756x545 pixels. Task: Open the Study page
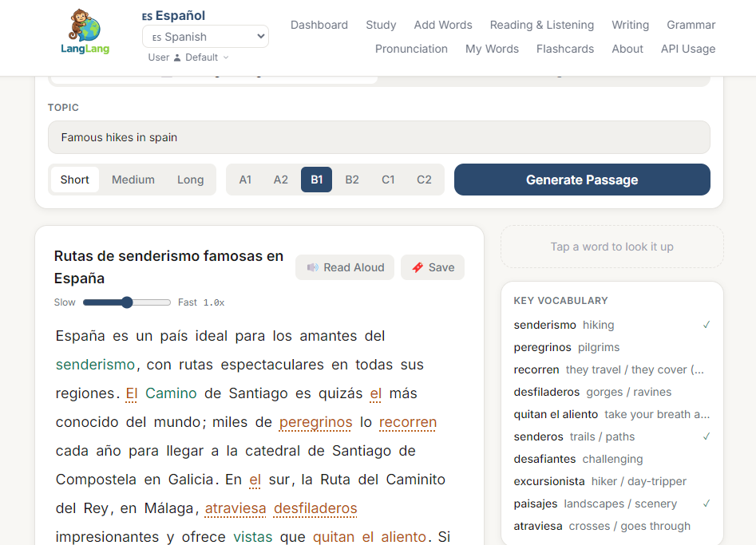(381, 25)
